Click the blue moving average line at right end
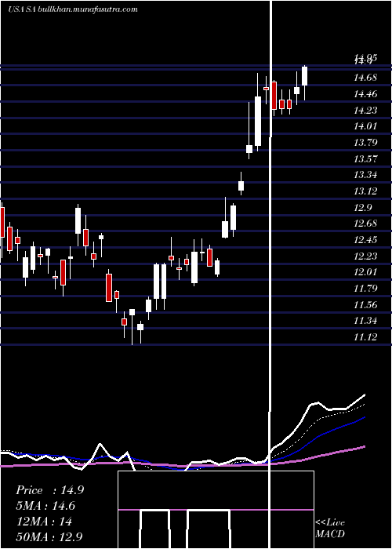Image resolution: width=392 pixels, height=549 pixels. point(363,418)
